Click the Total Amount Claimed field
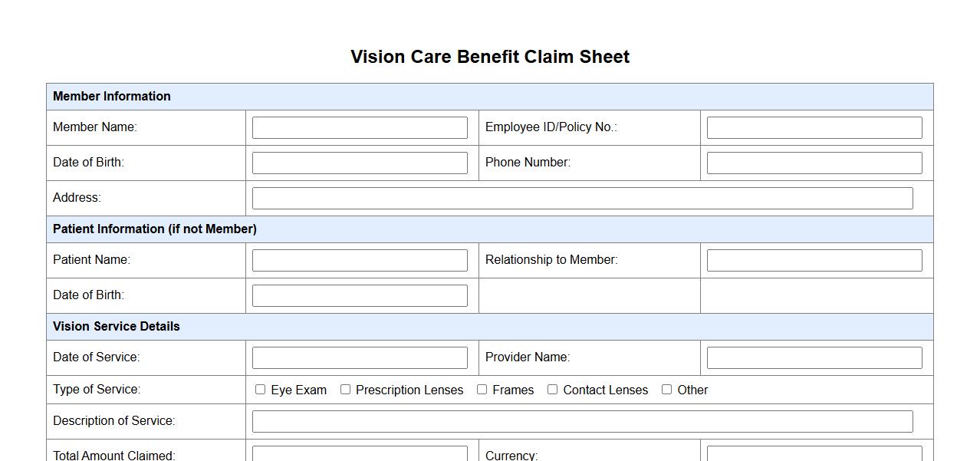Viewport: 980px width, 461px height. point(360,454)
